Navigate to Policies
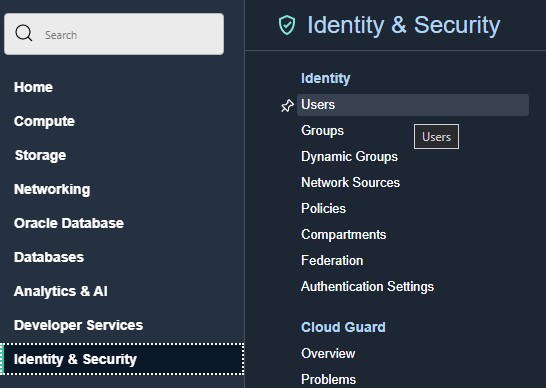The width and height of the screenshot is (546, 388). [323, 208]
